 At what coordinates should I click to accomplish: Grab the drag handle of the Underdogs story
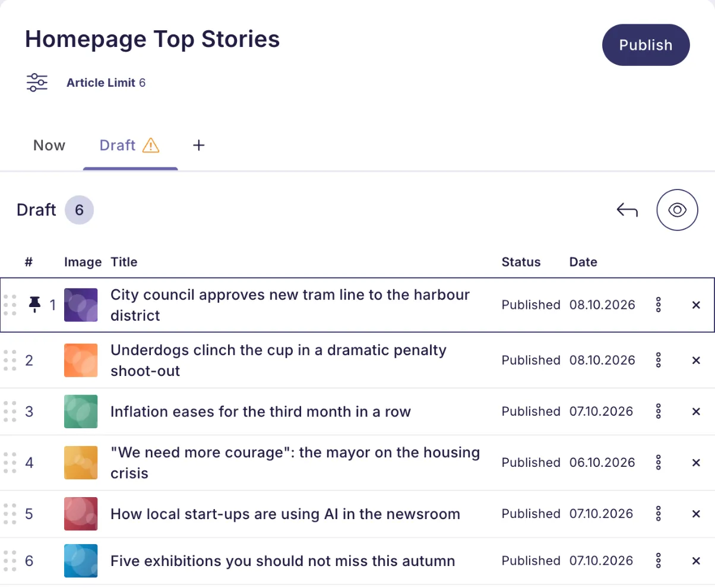pyautogui.click(x=10, y=361)
